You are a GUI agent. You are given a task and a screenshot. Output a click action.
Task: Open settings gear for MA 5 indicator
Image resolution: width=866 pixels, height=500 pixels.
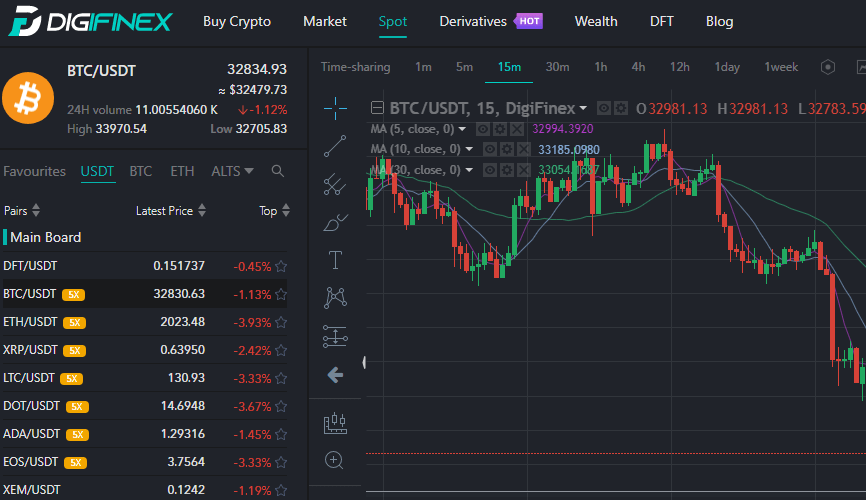click(x=499, y=129)
